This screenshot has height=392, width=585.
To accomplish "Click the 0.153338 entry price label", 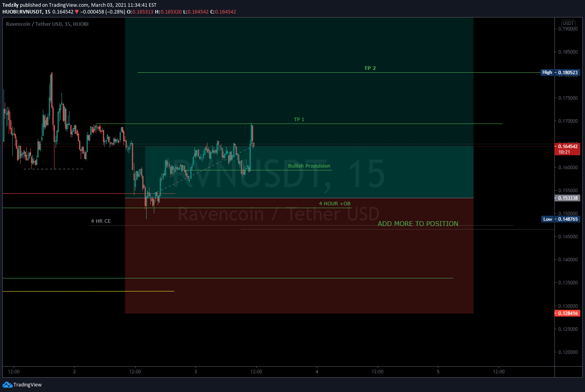I will [568, 198].
